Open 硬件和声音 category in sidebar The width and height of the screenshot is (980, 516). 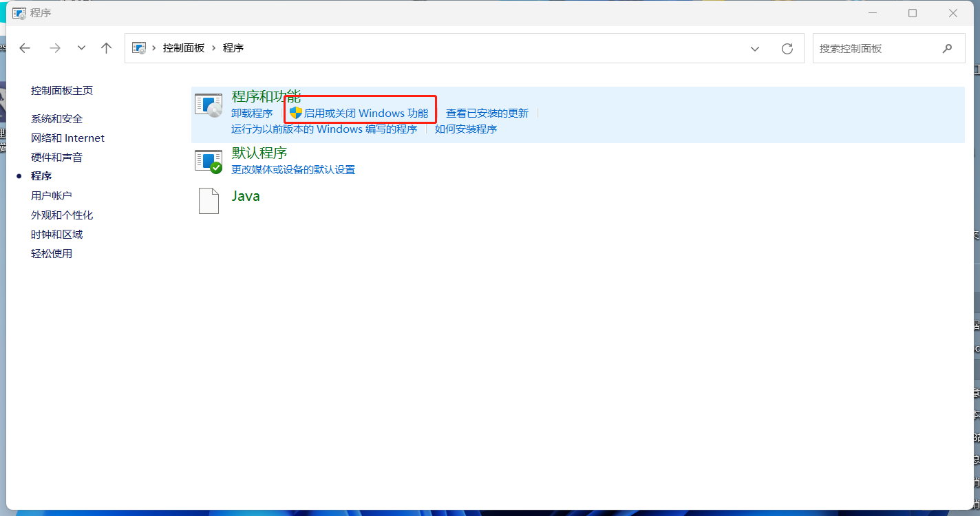(56, 158)
